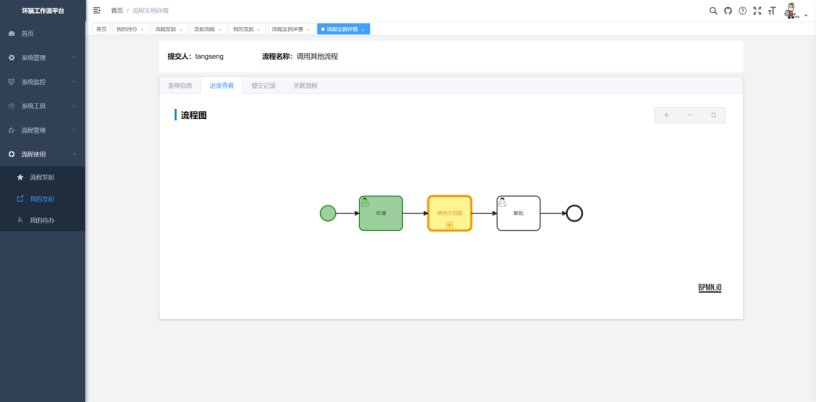817x402 pixels.
Task: Select the yellow 调用子流程 node
Action: tap(450, 213)
